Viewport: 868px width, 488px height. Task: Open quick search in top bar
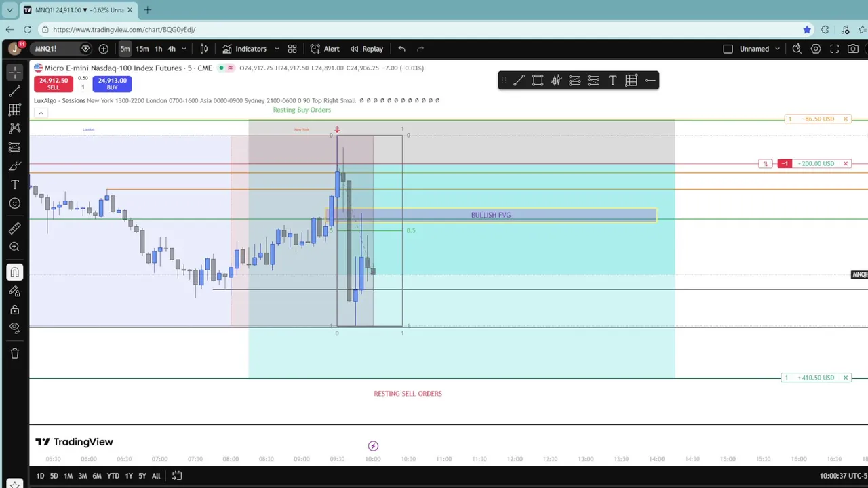coord(797,49)
